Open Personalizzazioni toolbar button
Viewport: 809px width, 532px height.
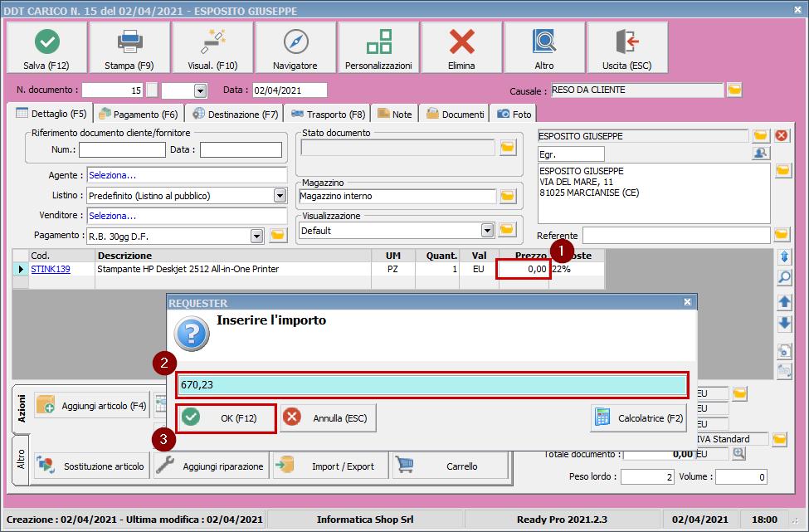378,47
